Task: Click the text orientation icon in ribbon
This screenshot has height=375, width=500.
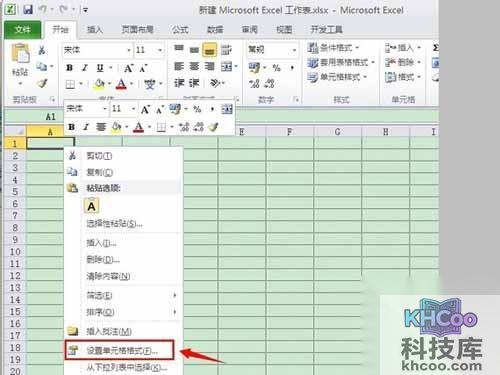Action: pos(215,83)
